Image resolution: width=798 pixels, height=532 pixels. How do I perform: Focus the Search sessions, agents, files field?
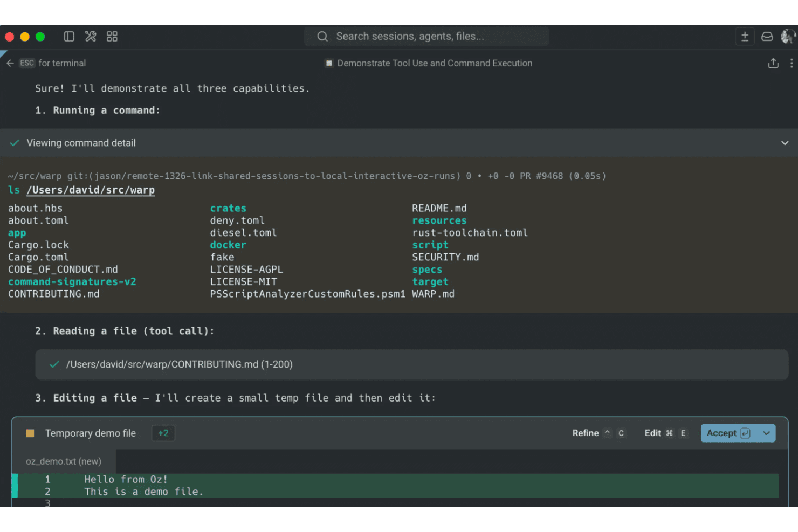[x=426, y=37]
